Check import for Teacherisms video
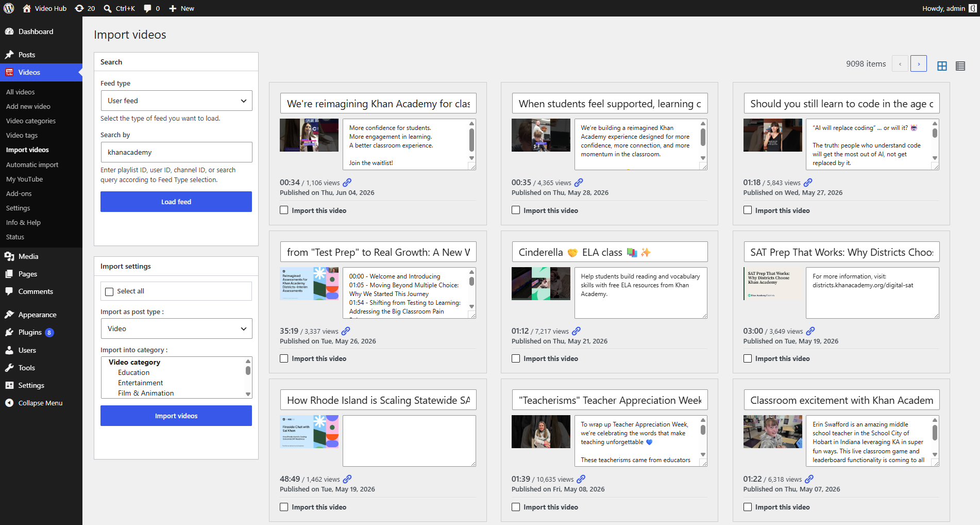 pyautogui.click(x=516, y=507)
